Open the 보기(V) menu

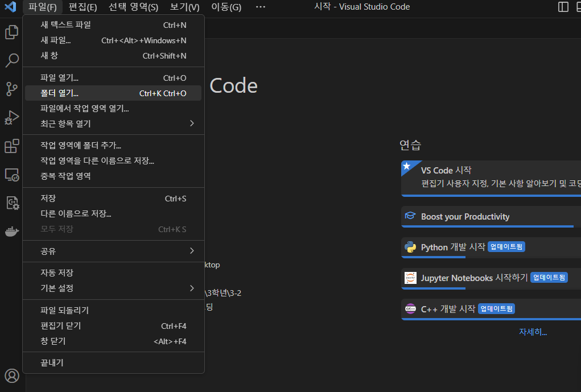pos(184,7)
